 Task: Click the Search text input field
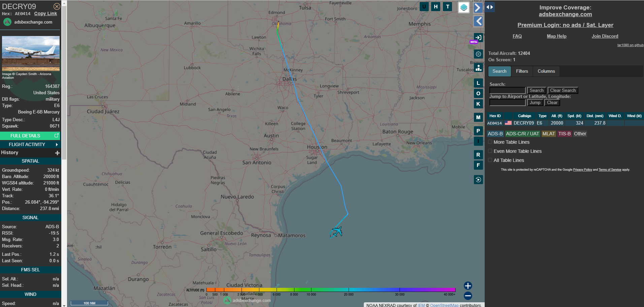point(507,90)
